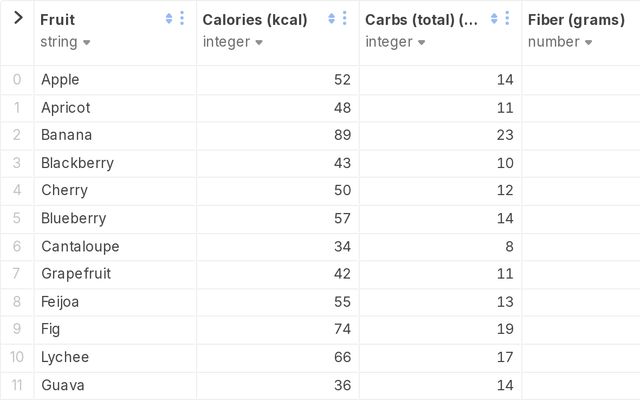Select row number 11 for Guava
Image resolution: width=640 pixels, height=400 pixels.
17,385
